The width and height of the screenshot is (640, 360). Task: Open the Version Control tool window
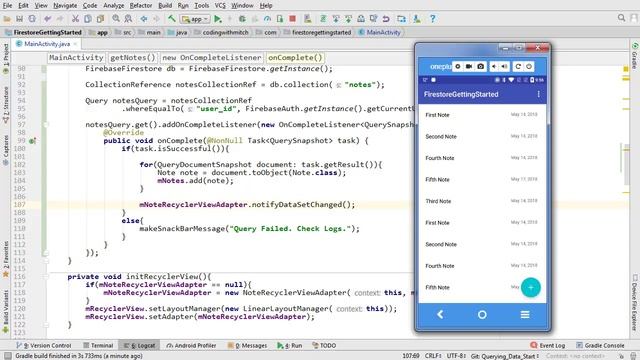(44, 345)
